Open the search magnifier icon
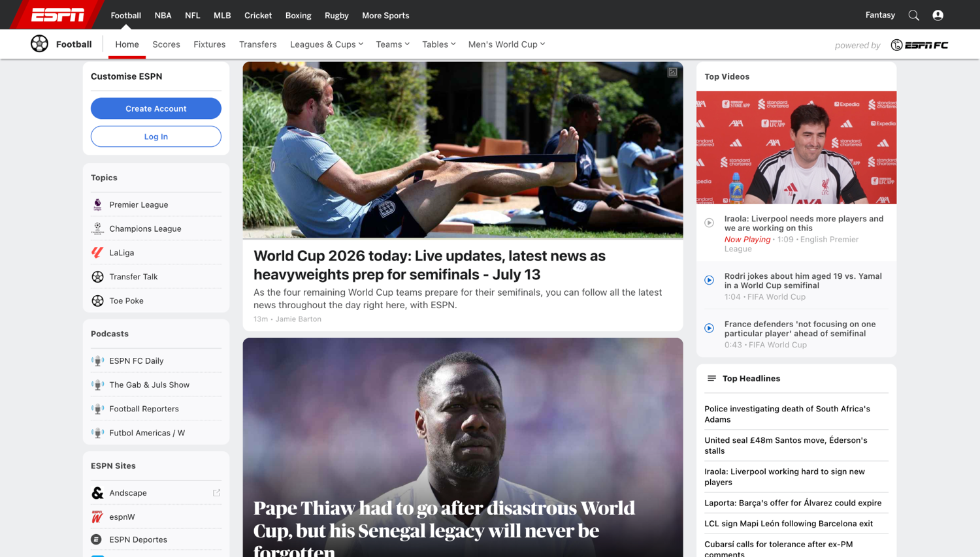Image resolution: width=980 pixels, height=557 pixels. point(913,15)
